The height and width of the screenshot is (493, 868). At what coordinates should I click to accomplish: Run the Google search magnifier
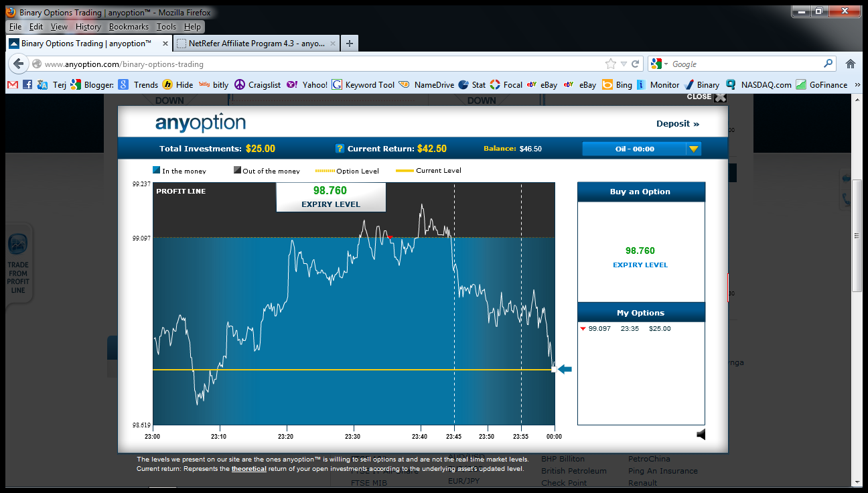828,64
